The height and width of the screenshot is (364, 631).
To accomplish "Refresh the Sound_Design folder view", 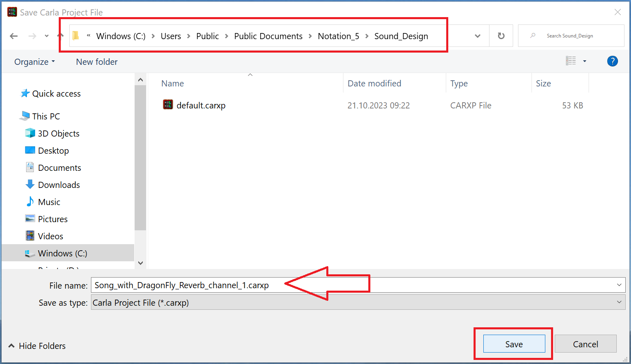I will [x=501, y=36].
